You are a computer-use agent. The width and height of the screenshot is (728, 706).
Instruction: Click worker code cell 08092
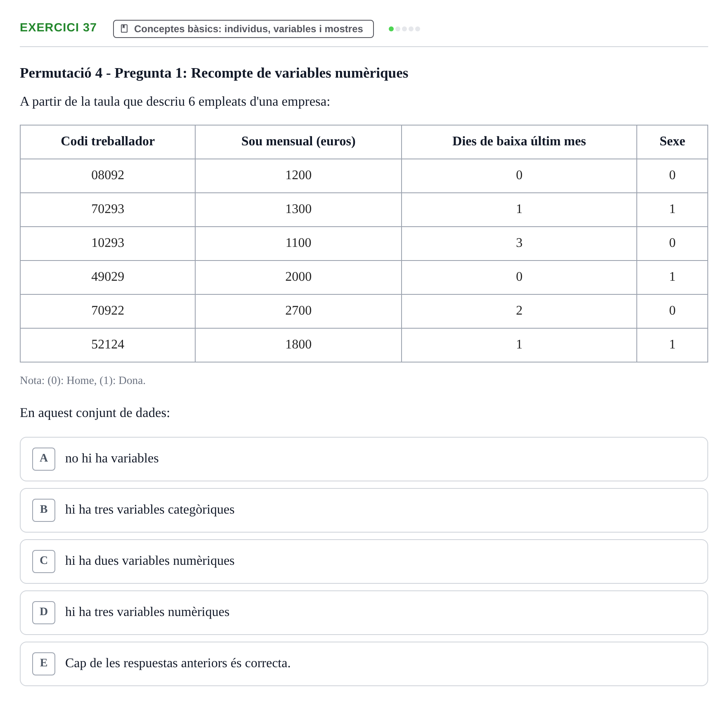click(x=108, y=175)
